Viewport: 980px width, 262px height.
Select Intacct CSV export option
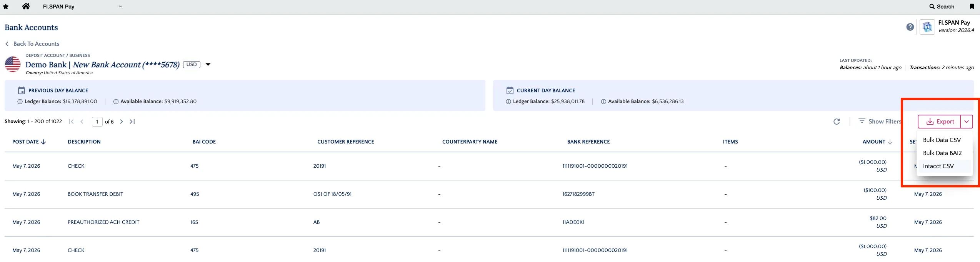(x=945, y=166)
